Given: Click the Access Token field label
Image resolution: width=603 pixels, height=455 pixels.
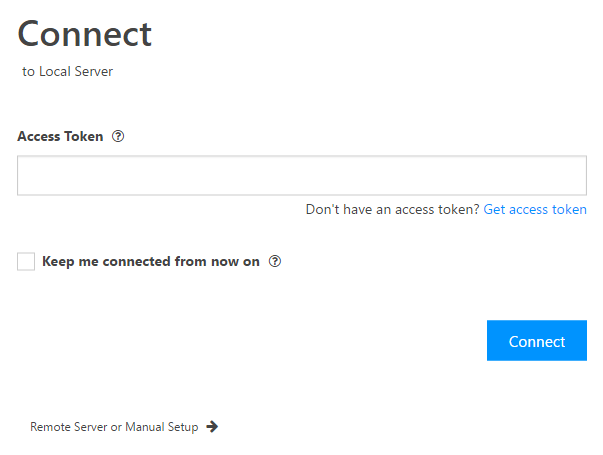Looking at the screenshot, I should 60,137.
